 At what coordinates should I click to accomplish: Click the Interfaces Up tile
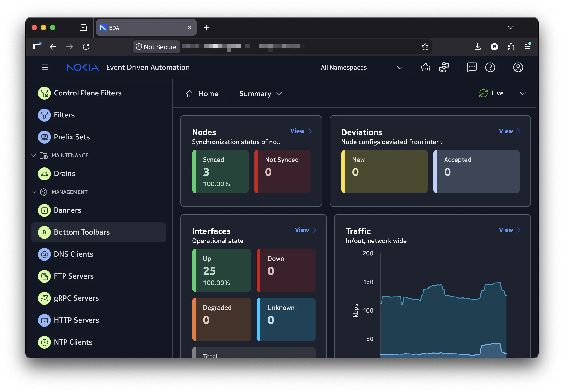(x=222, y=270)
